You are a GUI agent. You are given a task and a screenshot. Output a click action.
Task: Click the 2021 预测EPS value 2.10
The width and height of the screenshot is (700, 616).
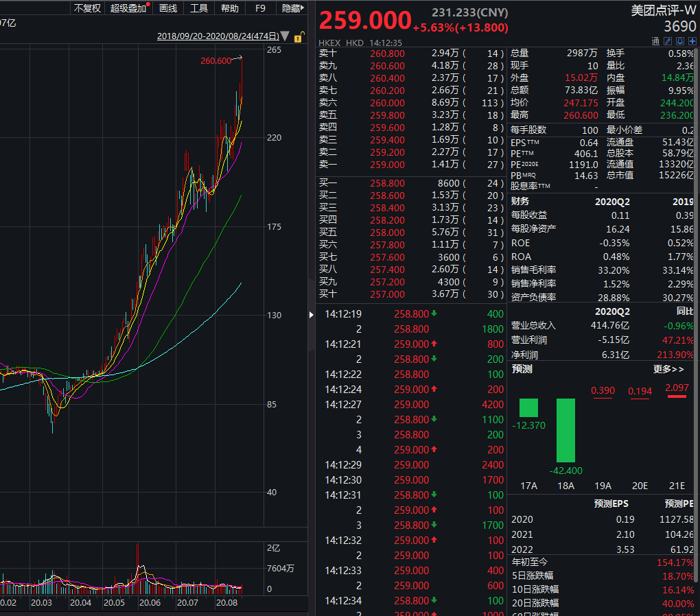click(625, 534)
